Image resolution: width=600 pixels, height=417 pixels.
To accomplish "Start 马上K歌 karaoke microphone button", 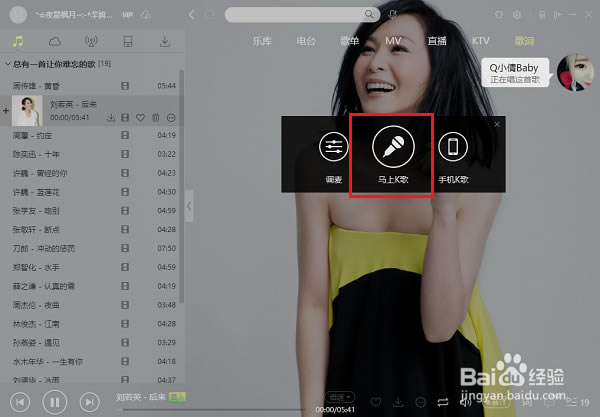I will [x=393, y=147].
